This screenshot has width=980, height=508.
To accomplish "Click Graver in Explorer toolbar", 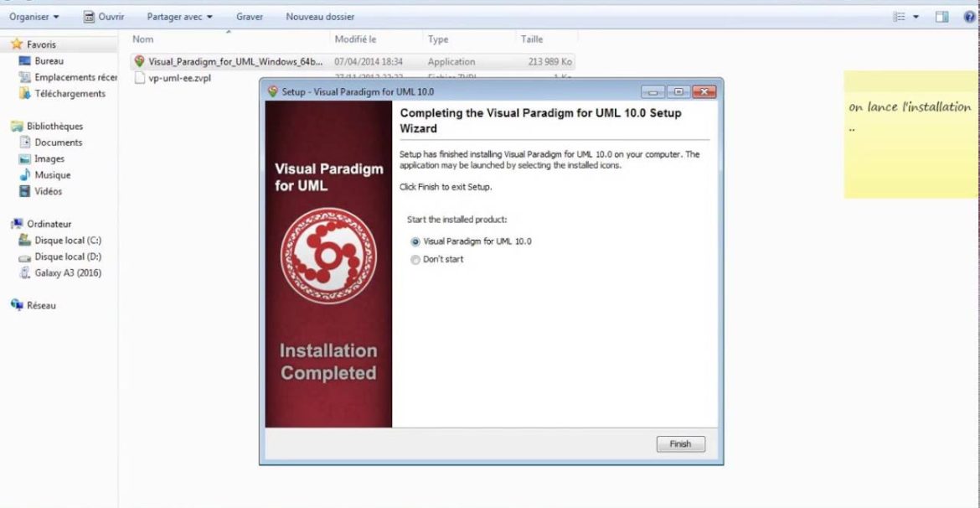I will pos(250,17).
